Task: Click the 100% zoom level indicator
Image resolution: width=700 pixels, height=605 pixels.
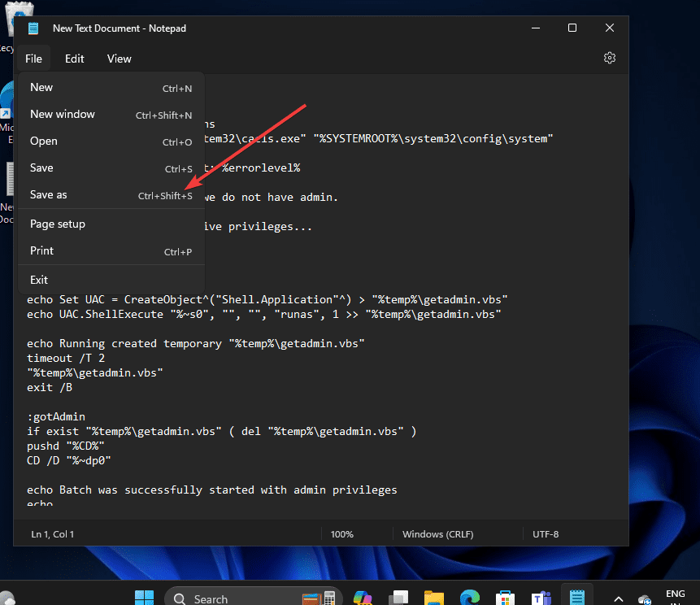Action: pos(342,534)
